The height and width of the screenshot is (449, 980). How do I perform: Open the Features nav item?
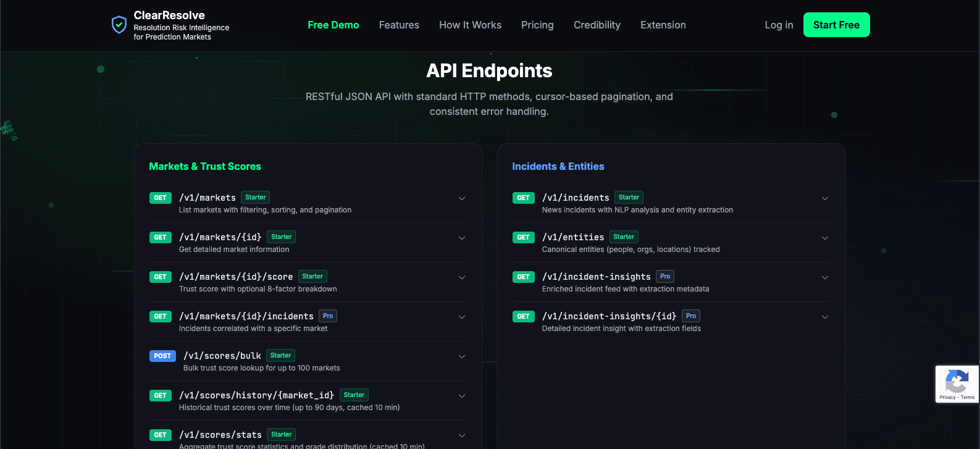click(399, 25)
